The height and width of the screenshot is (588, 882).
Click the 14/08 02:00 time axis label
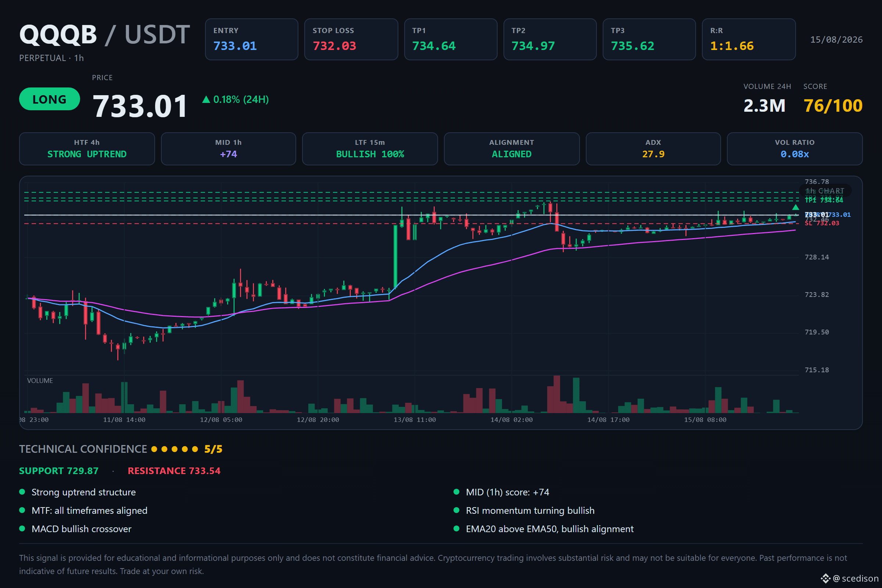[512, 420]
